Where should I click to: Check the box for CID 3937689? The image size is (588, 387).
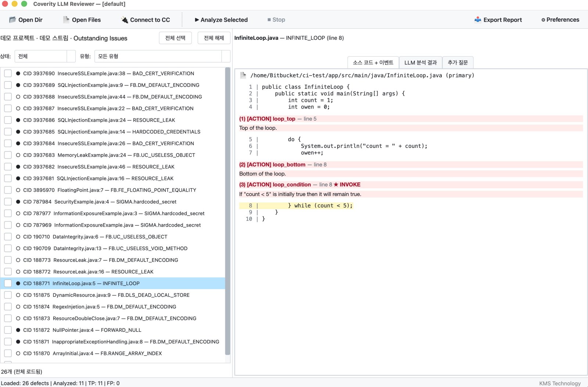click(x=8, y=85)
